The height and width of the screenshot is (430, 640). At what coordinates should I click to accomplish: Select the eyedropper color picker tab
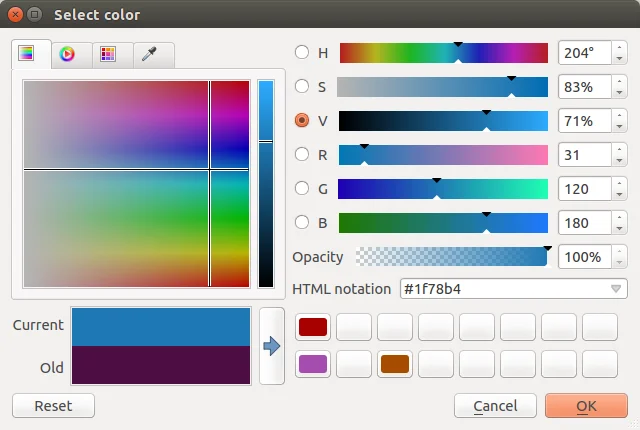click(149, 54)
